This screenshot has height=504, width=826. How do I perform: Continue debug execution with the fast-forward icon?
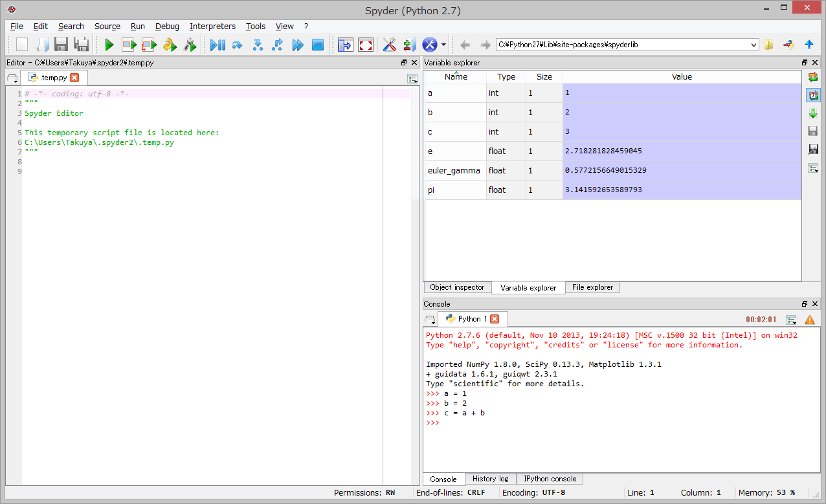click(x=298, y=45)
